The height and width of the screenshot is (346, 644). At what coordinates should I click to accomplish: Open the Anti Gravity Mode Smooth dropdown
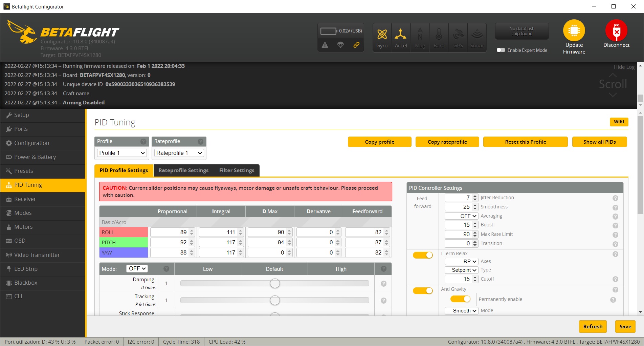[x=461, y=310]
